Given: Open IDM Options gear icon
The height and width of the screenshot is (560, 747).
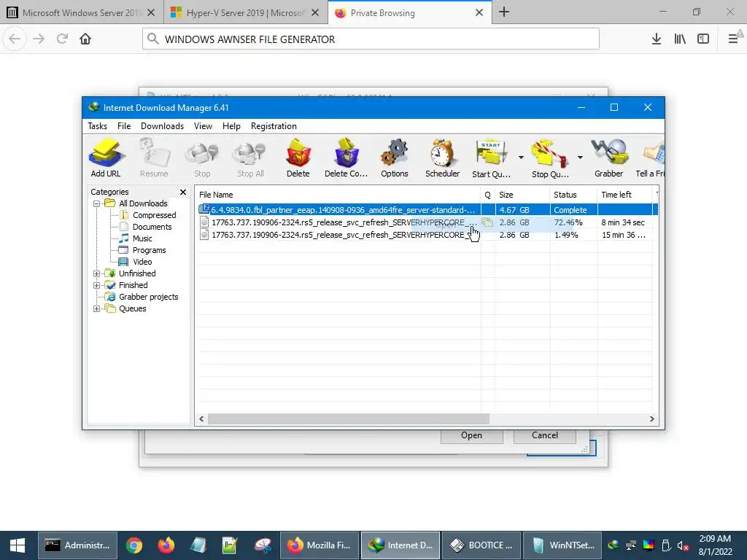Looking at the screenshot, I should tap(395, 158).
